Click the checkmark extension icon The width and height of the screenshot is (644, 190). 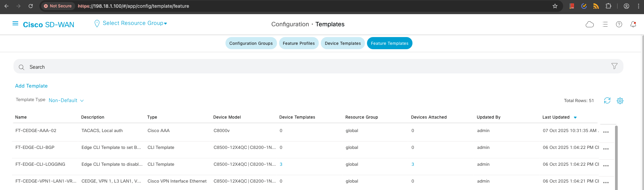coord(584,6)
